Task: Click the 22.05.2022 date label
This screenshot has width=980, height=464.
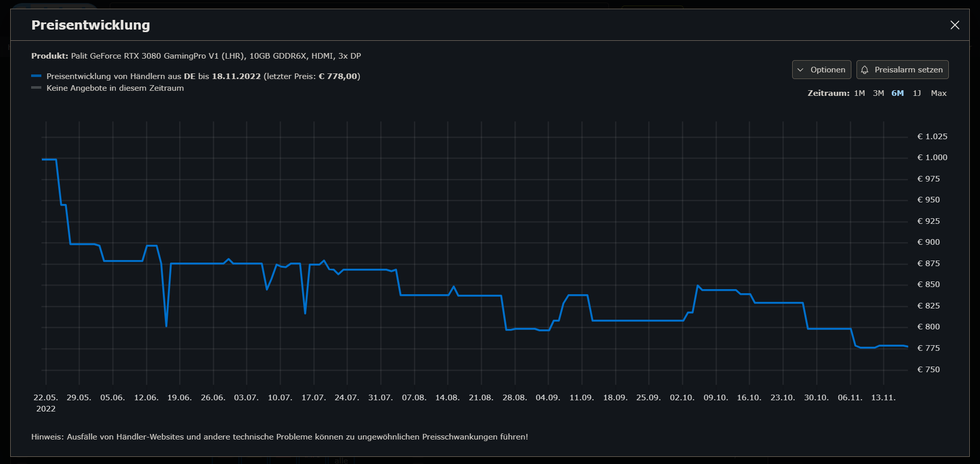Action: tap(46, 402)
